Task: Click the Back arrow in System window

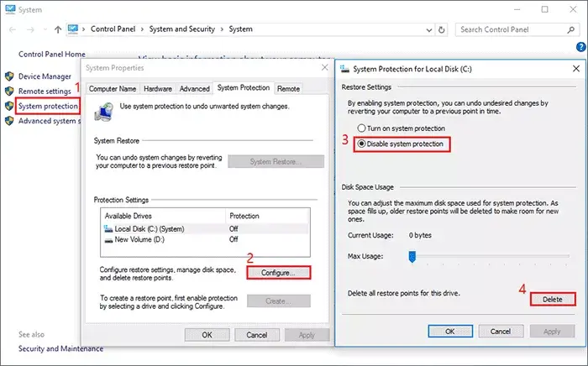Action: 13,29
